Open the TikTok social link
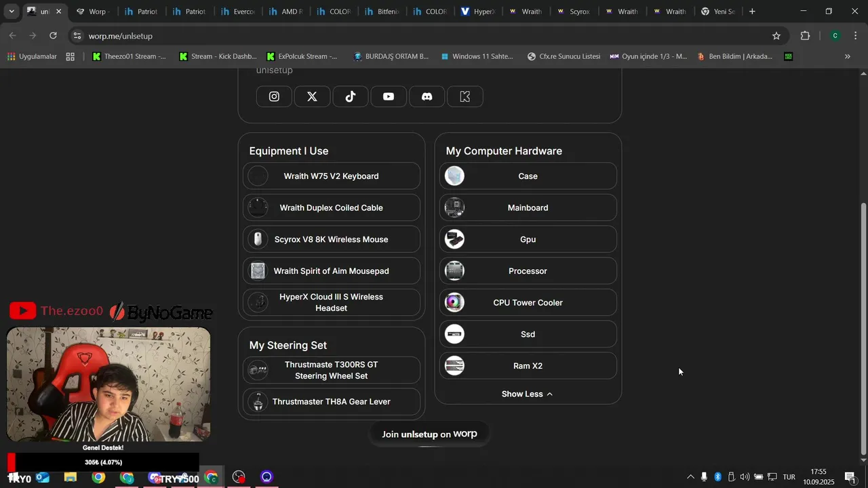The image size is (868, 488). click(x=351, y=96)
